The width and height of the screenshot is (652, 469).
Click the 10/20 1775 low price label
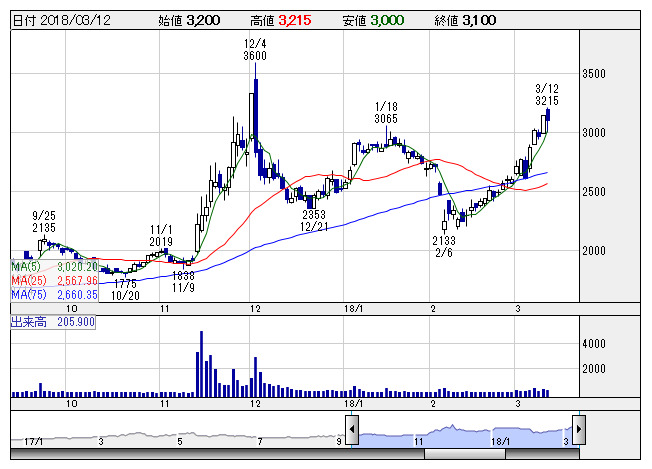[x=125, y=290]
